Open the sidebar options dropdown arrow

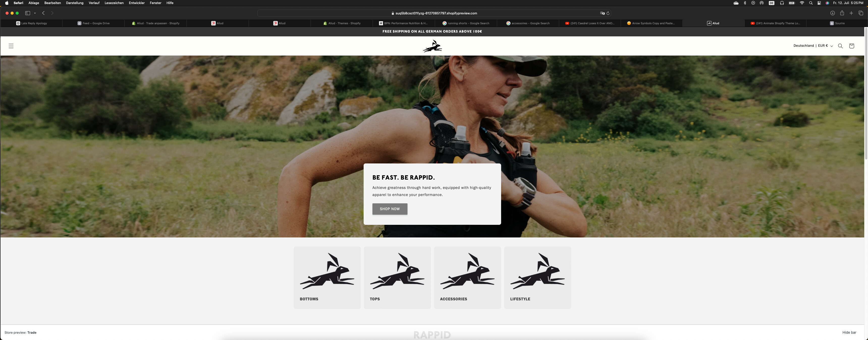tap(35, 13)
